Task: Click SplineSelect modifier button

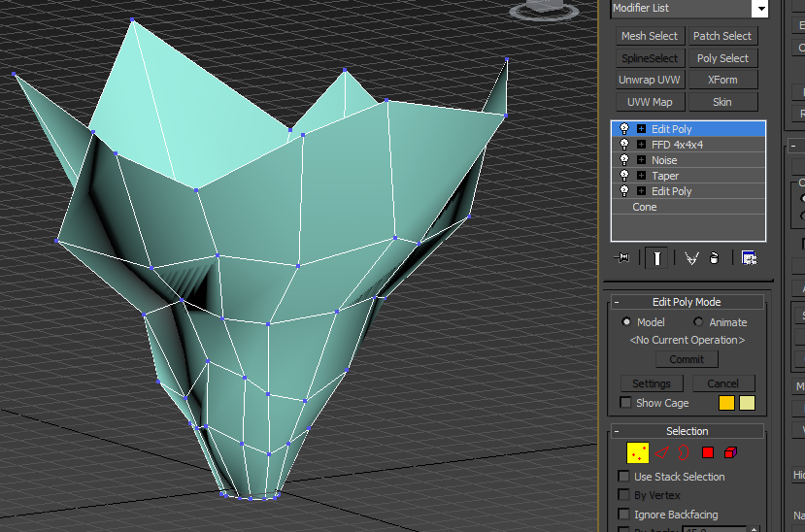Action: point(650,58)
